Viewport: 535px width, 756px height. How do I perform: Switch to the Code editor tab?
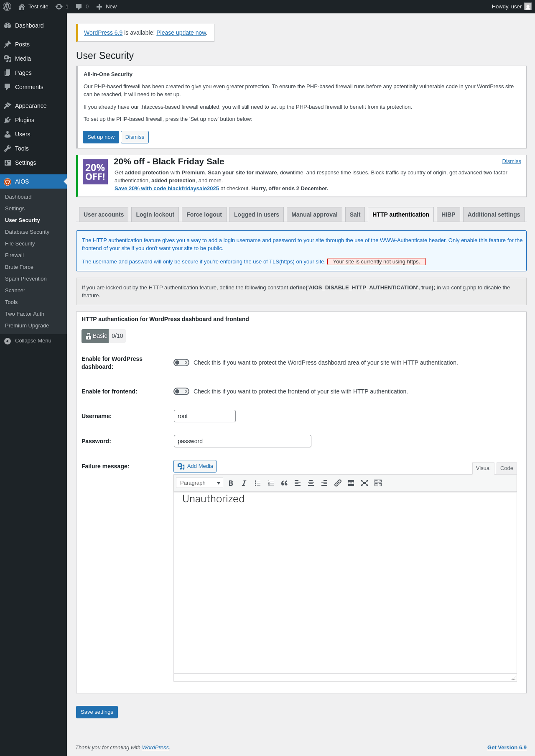(x=507, y=468)
